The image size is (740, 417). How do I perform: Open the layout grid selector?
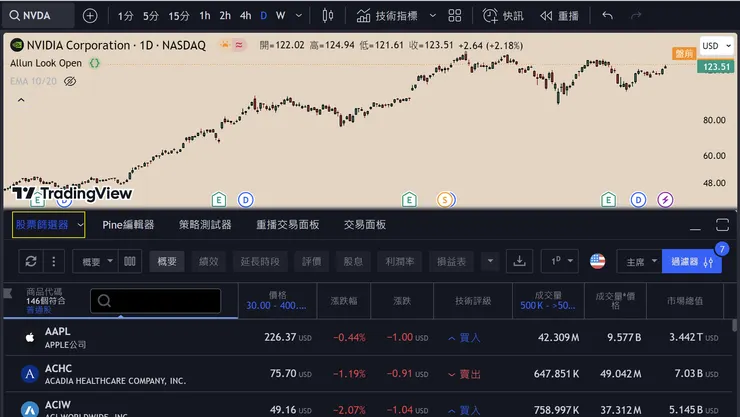[455, 16]
